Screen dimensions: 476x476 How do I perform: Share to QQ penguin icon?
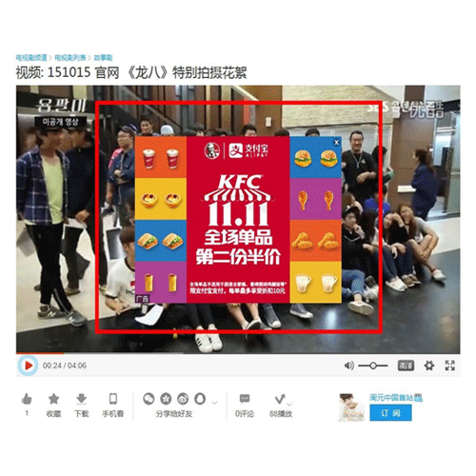[x=200, y=399]
